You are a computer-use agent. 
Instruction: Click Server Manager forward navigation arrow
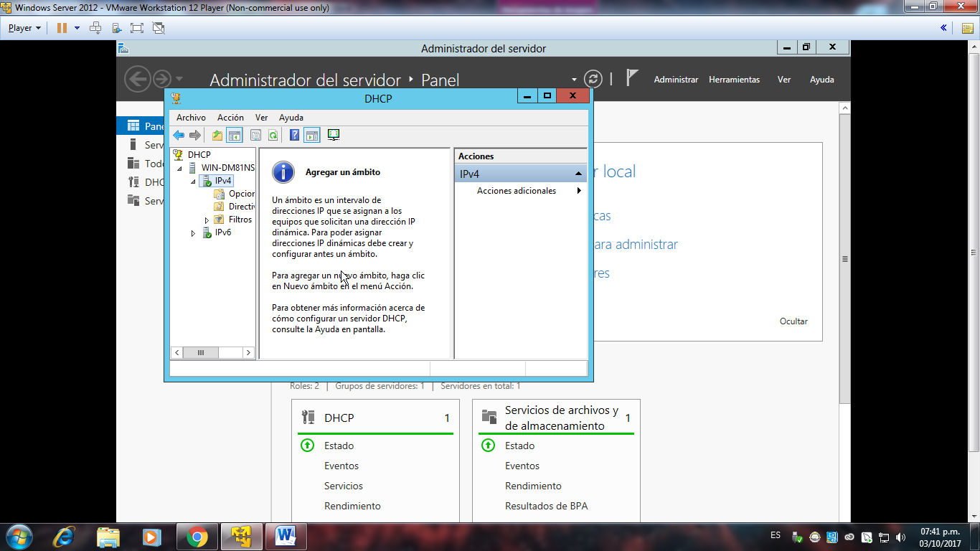click(x=162, y=79)
